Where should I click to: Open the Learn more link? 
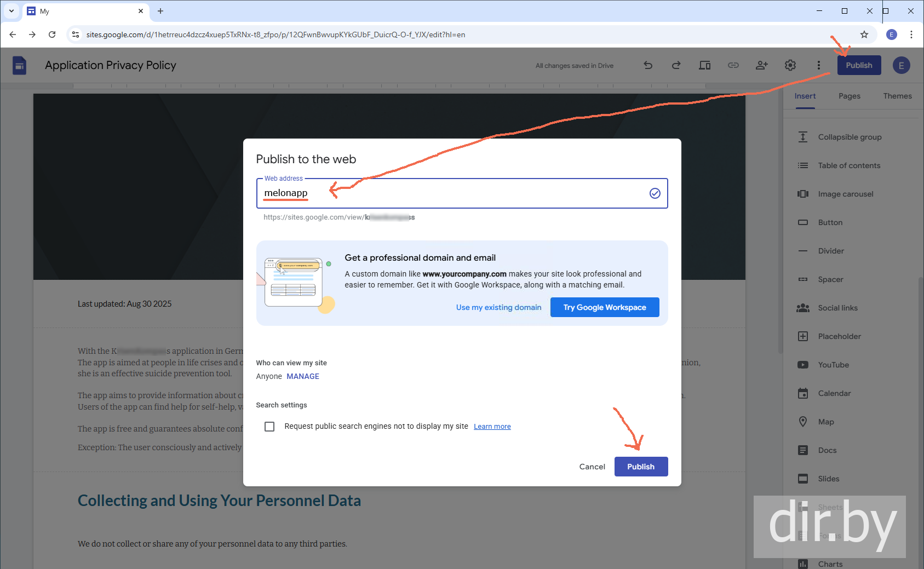point(492,427)
